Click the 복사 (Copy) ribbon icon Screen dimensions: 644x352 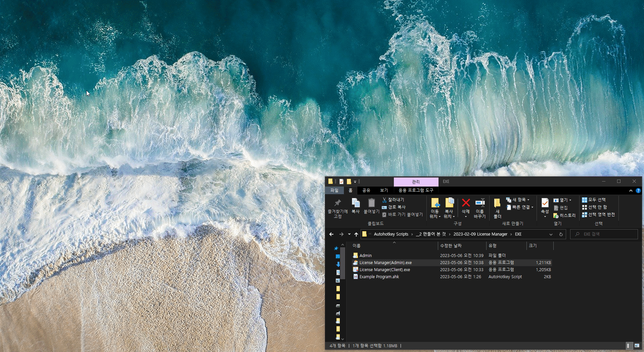coord(356,206)
